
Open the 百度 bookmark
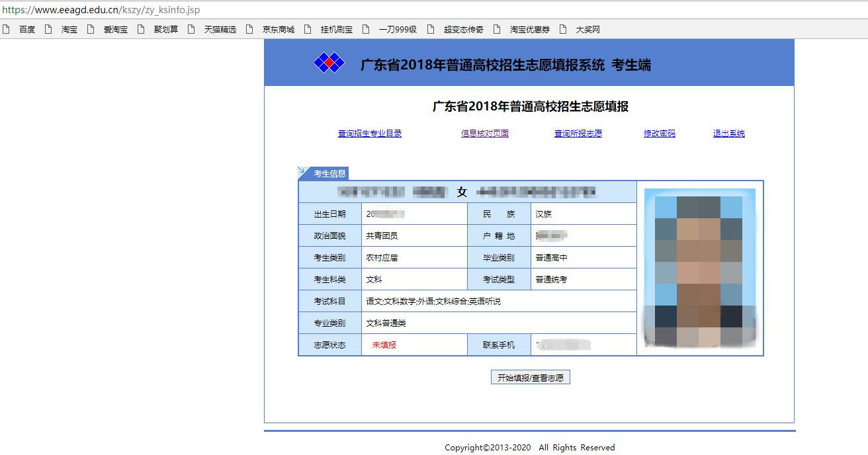click(x=26, y=30)
